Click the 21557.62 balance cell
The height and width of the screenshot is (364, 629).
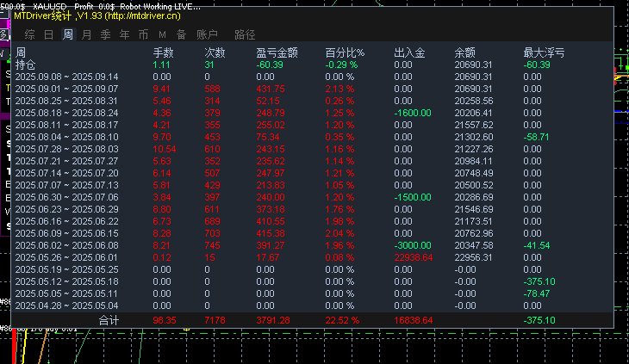pyautogui.click(x=474, y=125)
